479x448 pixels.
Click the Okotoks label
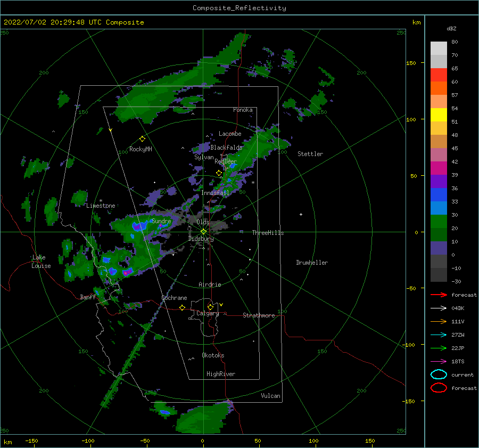[x=213, y=355]
